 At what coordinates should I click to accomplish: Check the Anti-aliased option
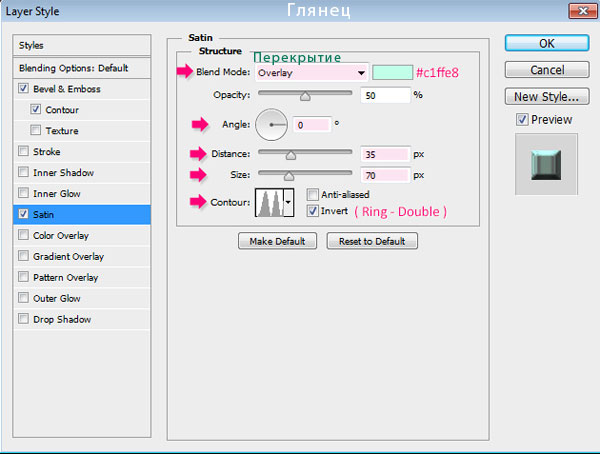pos(312,194)
